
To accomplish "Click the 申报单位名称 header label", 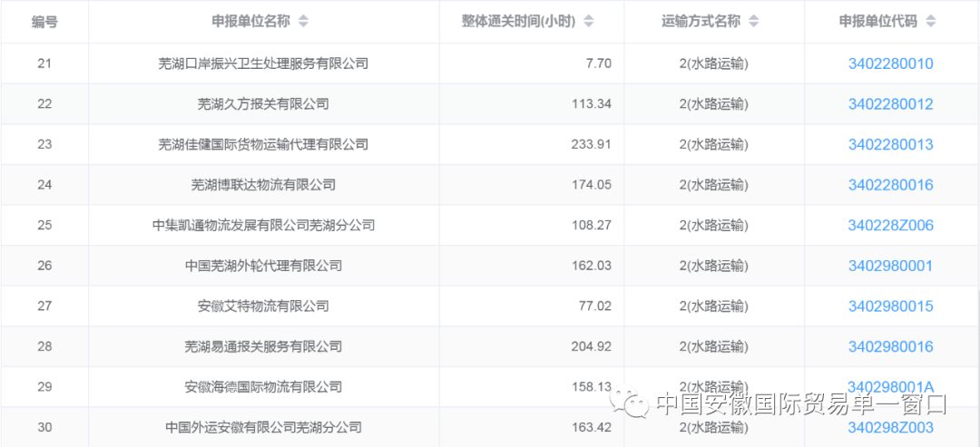I will 250,21.
